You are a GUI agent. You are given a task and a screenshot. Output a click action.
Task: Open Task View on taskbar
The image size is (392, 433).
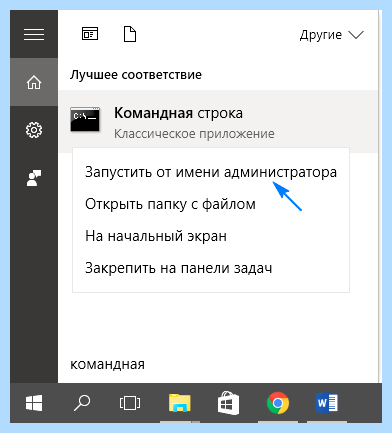130,403
